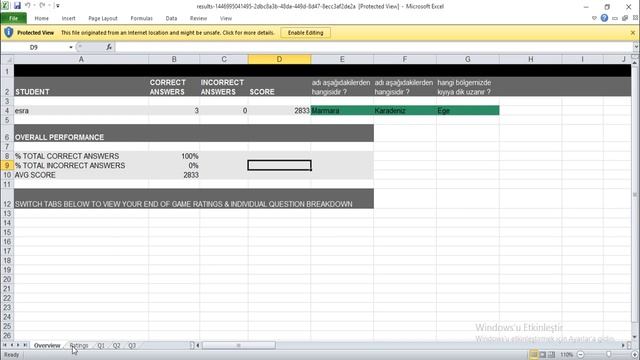Select column H header
This screenshot has width=640, height=360.
click(x=531, y=60)
